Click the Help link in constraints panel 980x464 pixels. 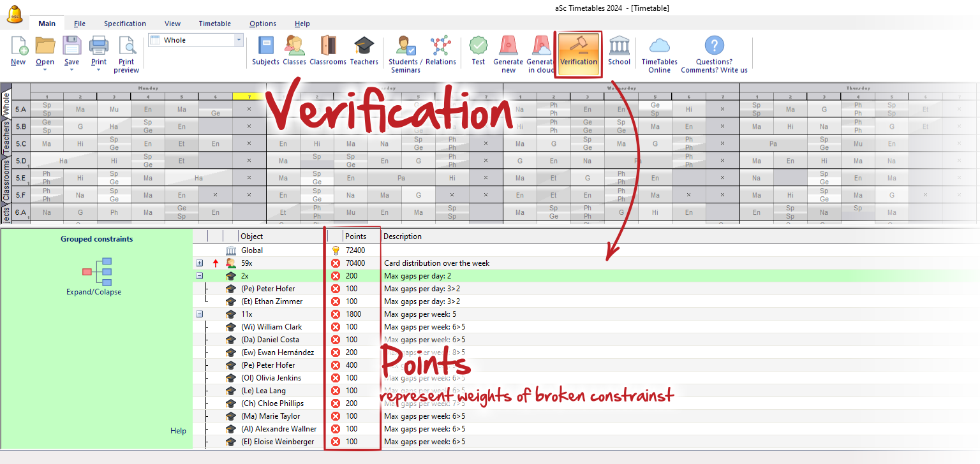tap(178, 431)
